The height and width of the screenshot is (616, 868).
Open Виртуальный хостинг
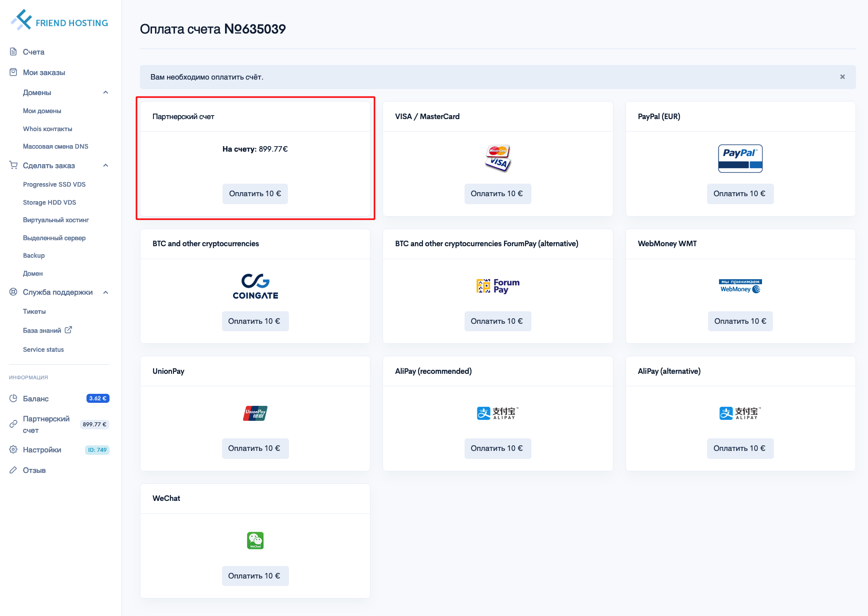56,220
